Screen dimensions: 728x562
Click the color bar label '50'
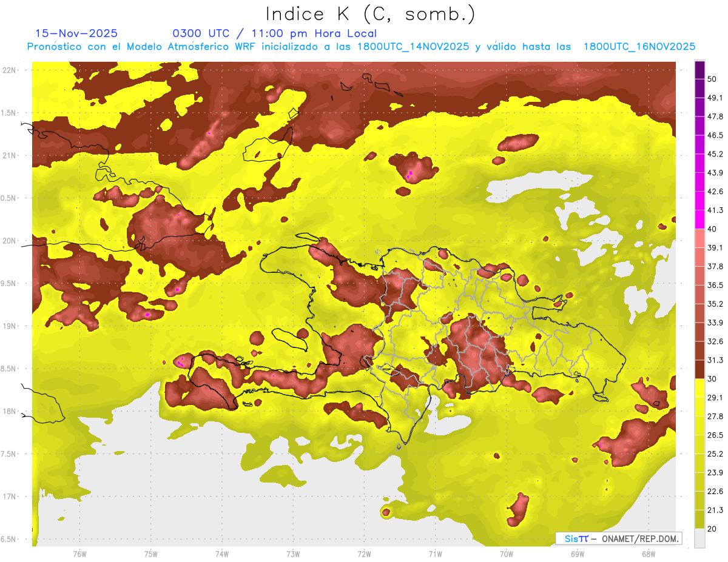tap(712, 79)
